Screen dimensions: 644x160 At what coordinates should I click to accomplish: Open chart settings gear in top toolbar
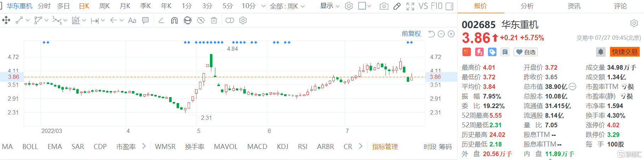[x=349, y=6]
